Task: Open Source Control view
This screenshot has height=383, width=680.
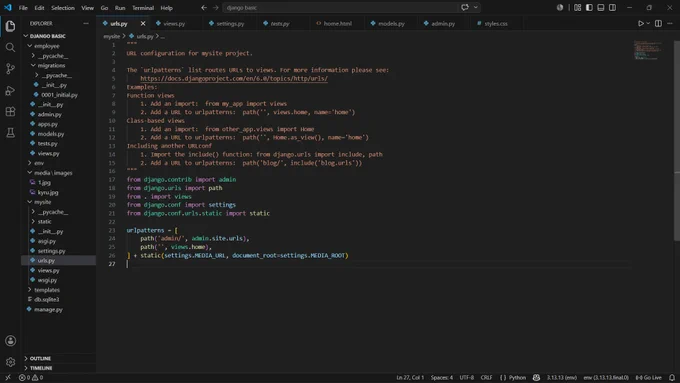Action: 10,69
